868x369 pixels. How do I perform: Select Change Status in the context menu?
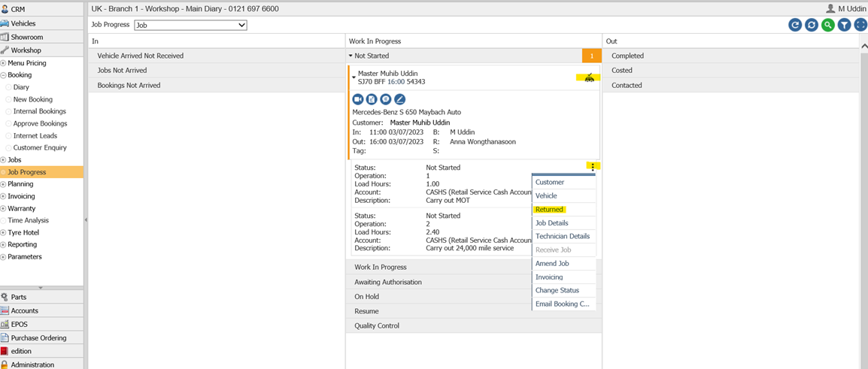[564, 290]
